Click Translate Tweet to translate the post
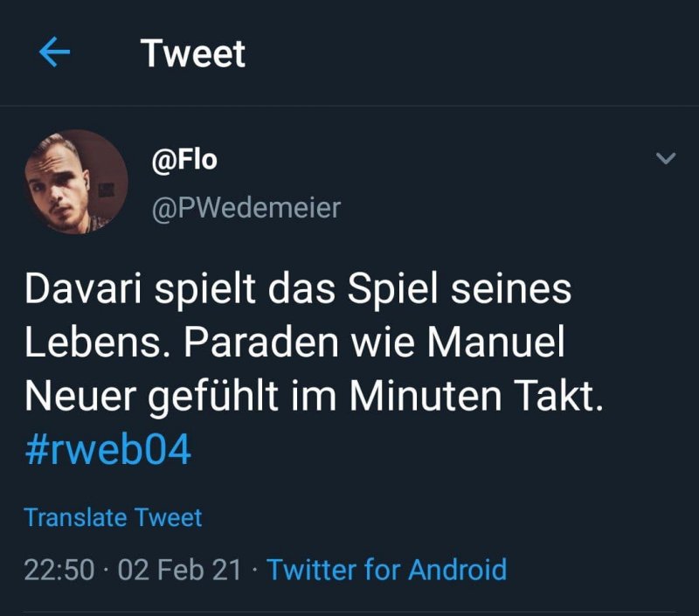 pyautogui.click(x=114, y=517)
